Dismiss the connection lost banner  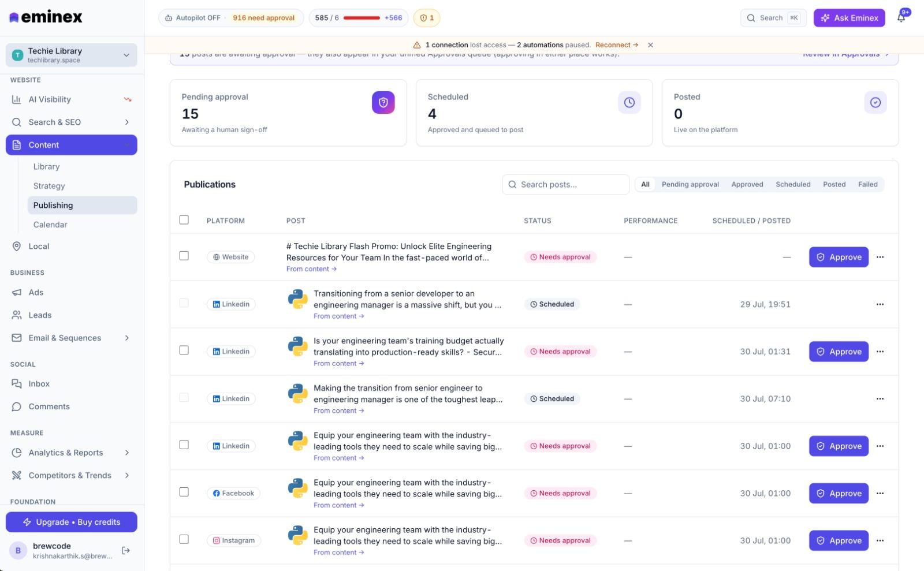coord(650,45)
